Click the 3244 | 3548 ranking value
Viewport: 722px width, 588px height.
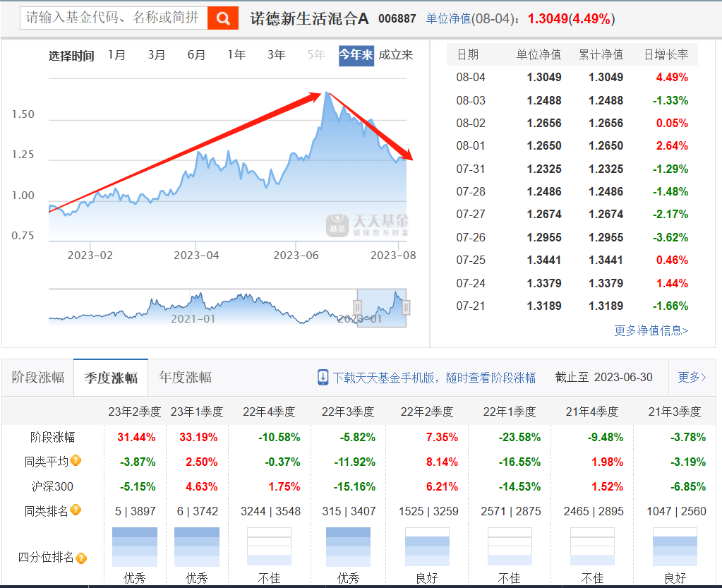tap(271, 511)
